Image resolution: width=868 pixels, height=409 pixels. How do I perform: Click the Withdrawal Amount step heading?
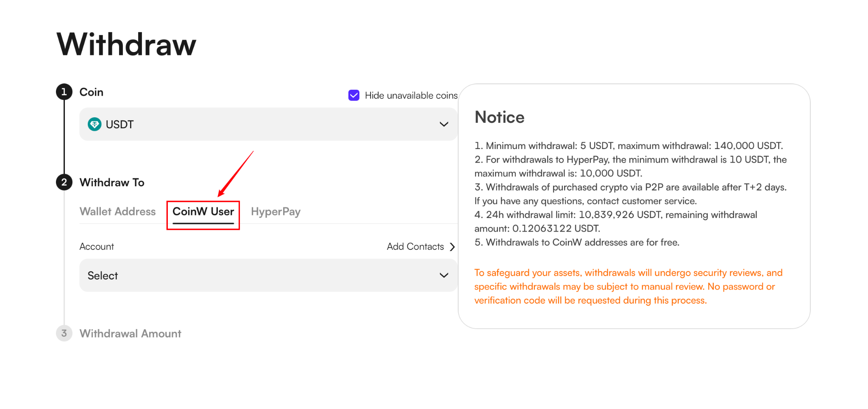131,334
